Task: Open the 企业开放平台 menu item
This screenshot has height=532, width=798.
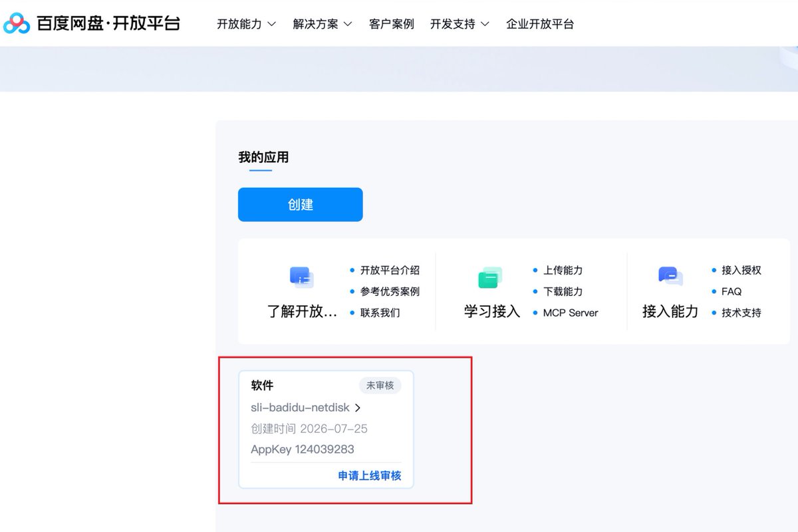Action: (x=540, y=24)
